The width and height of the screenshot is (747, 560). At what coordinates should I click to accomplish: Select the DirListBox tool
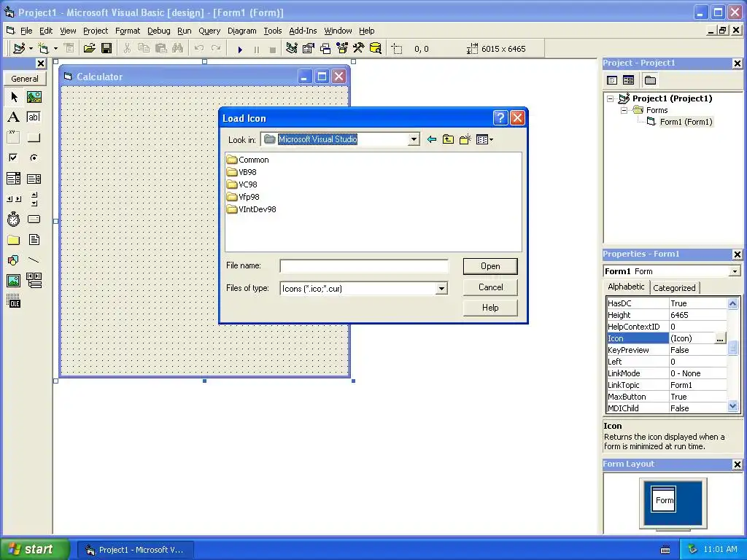14,239
